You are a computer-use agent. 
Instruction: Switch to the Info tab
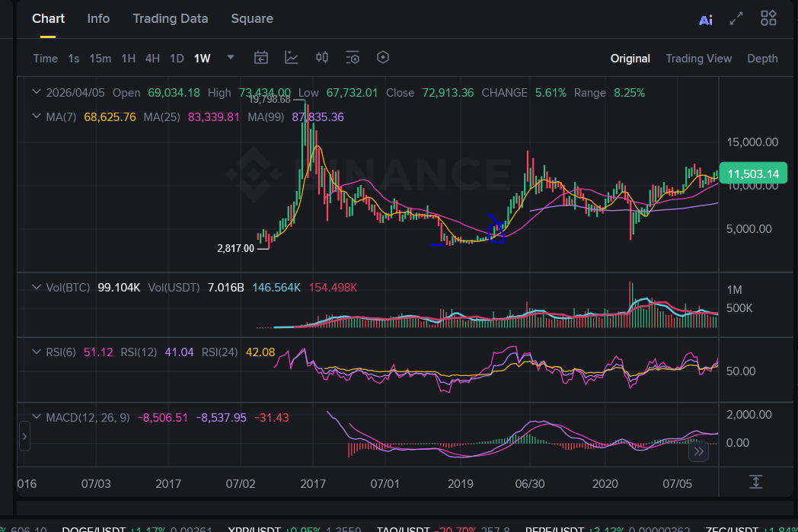pos(98,19)
